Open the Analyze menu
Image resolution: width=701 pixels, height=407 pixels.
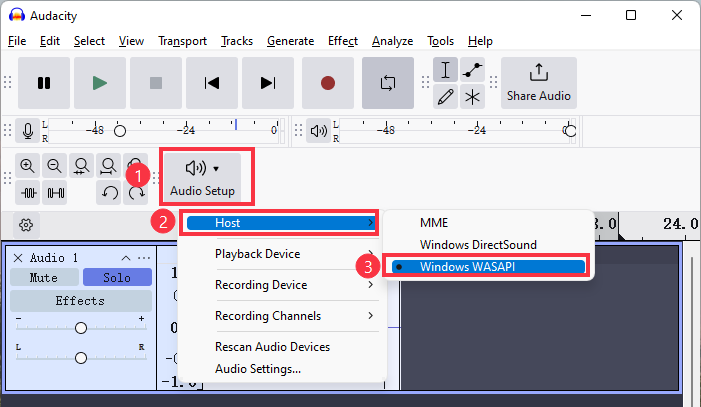coord(393,41)
